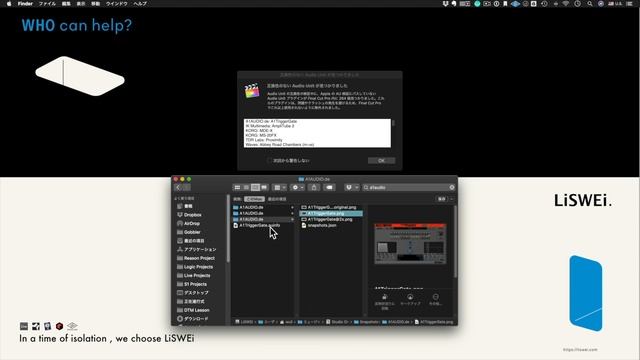
Task: Click A1AUDIO.de in the path bar
Action: [396, 322]
